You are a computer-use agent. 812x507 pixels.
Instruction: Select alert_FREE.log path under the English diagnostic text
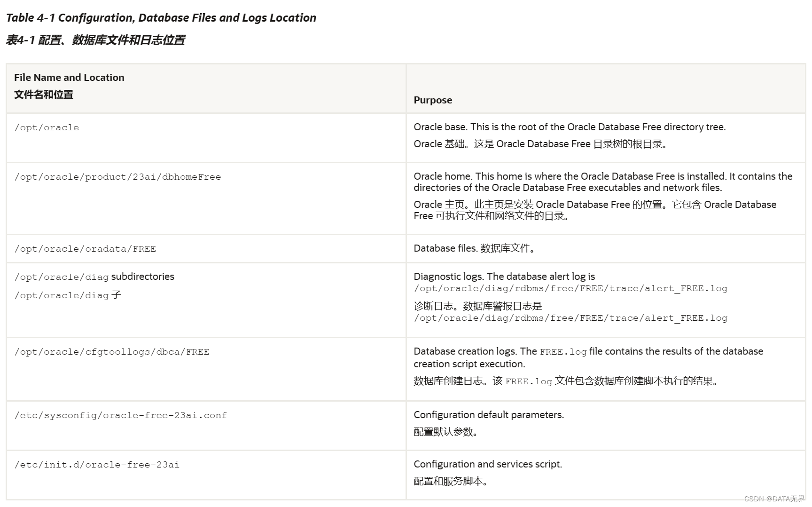tap(570, 288)
